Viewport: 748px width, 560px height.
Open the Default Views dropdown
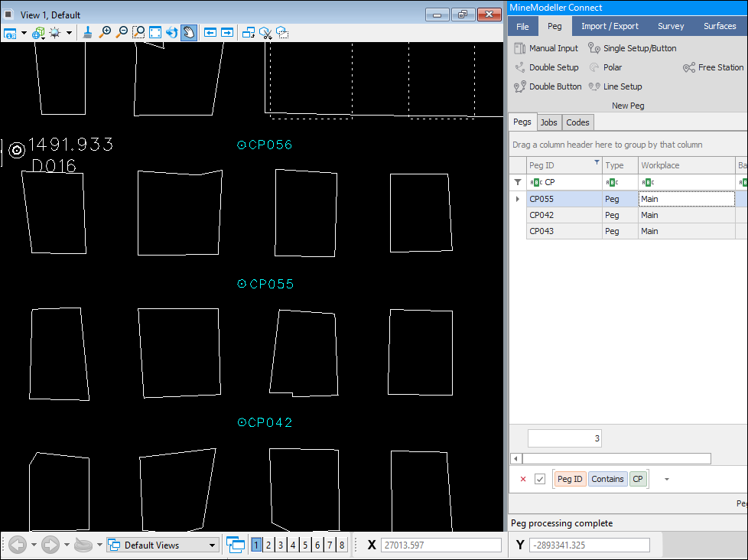point(212,545)
